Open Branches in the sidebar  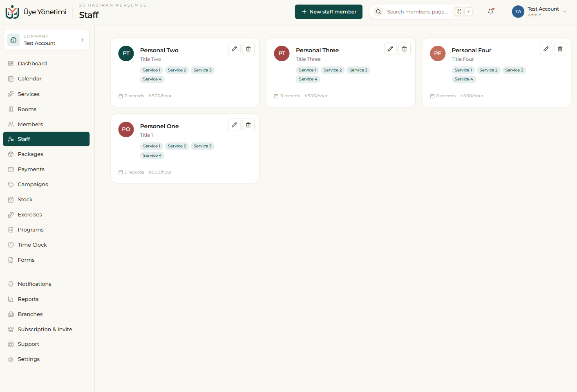[46, 314]
